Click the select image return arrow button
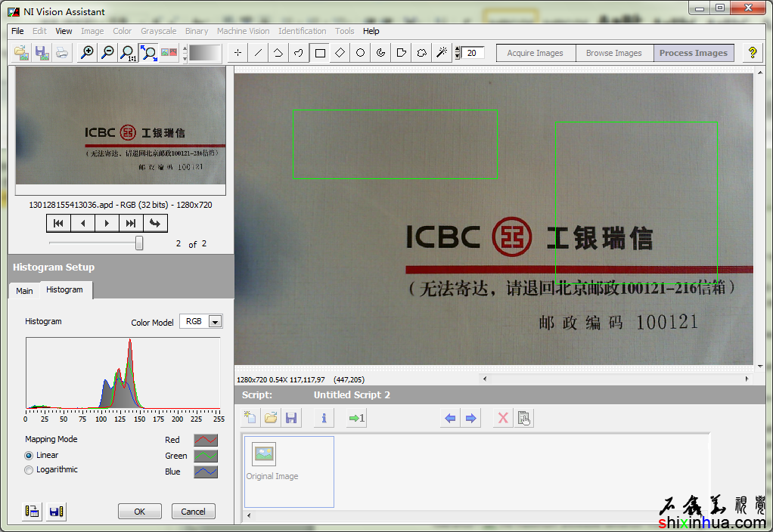The height and width of the screenshot is (532, 773). tap(155, 223)
